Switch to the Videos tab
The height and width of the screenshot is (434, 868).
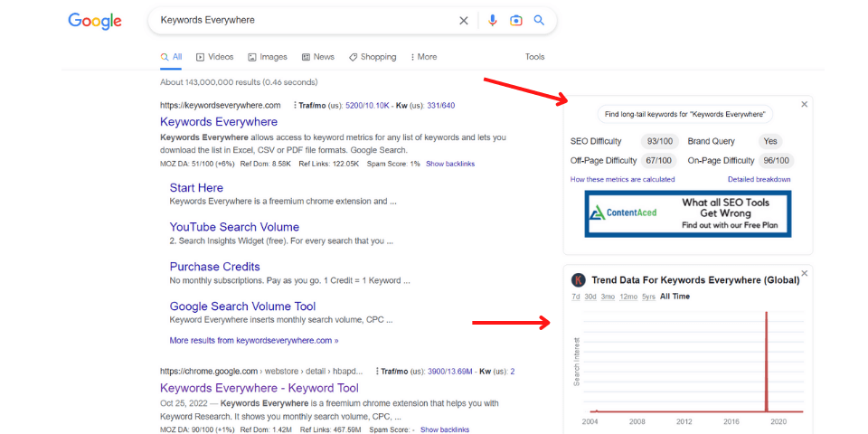point(215,57)
